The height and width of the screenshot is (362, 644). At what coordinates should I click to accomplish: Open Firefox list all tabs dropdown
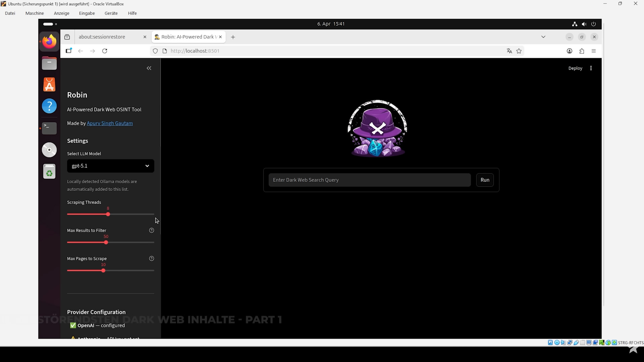pyautogui.click(x=543, y=37)
